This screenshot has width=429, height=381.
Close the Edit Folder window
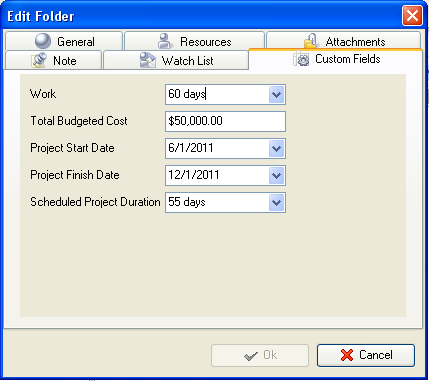(412, 16)
